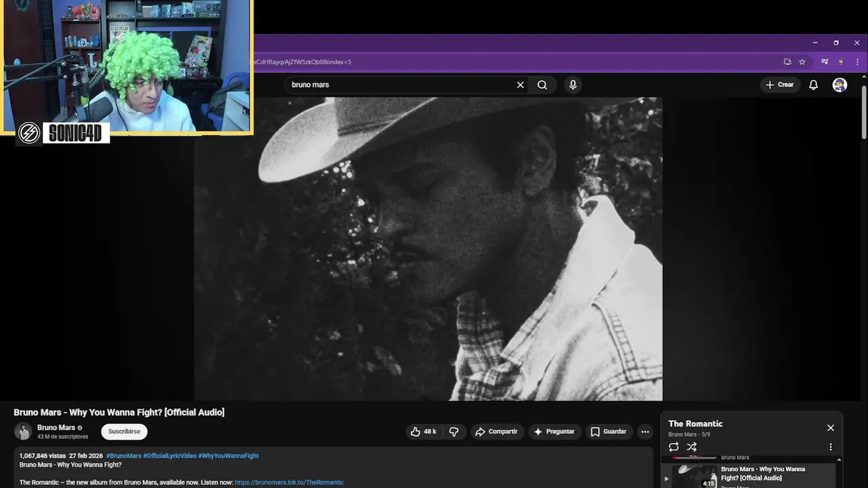Click the playlist entry title Why You Wanna Fight
The image size is (868, 488).
(x=763, y=473)
